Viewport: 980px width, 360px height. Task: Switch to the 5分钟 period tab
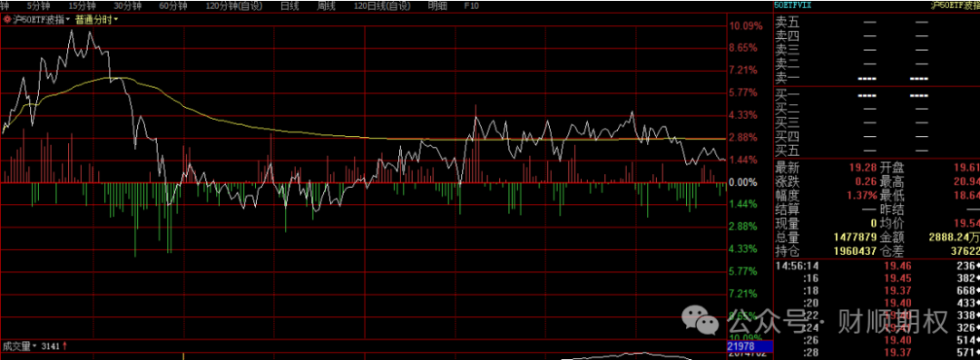pyautogui.click(x=38, y=5)
